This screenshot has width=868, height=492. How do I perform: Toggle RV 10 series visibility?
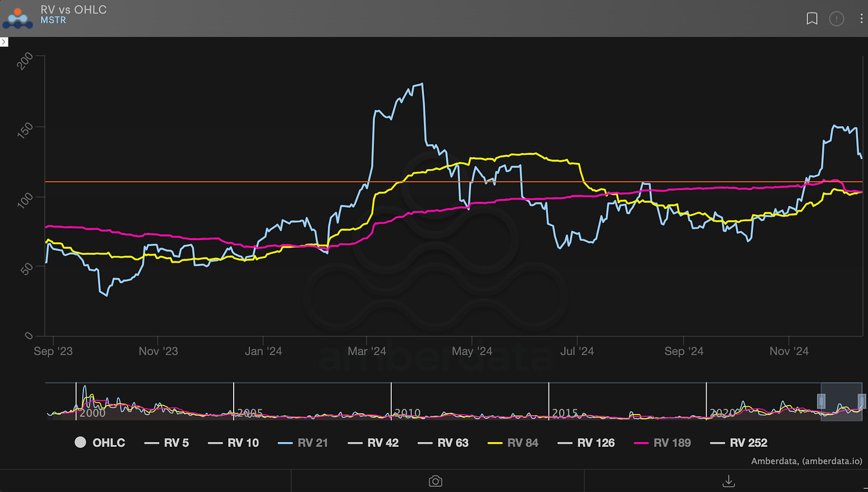[x=233, y=443]
